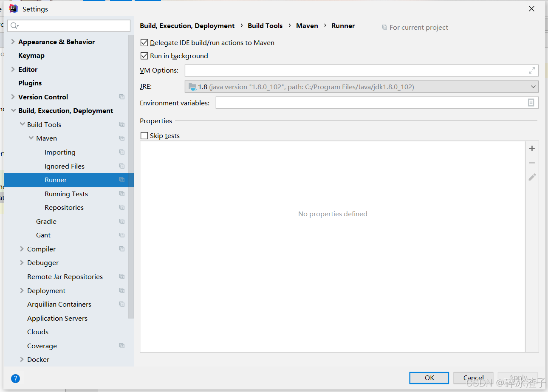Click project-level icon beside Build Tools
Image resolution: width=548 pixels, height=392 pixels.
tap(122, 124)
